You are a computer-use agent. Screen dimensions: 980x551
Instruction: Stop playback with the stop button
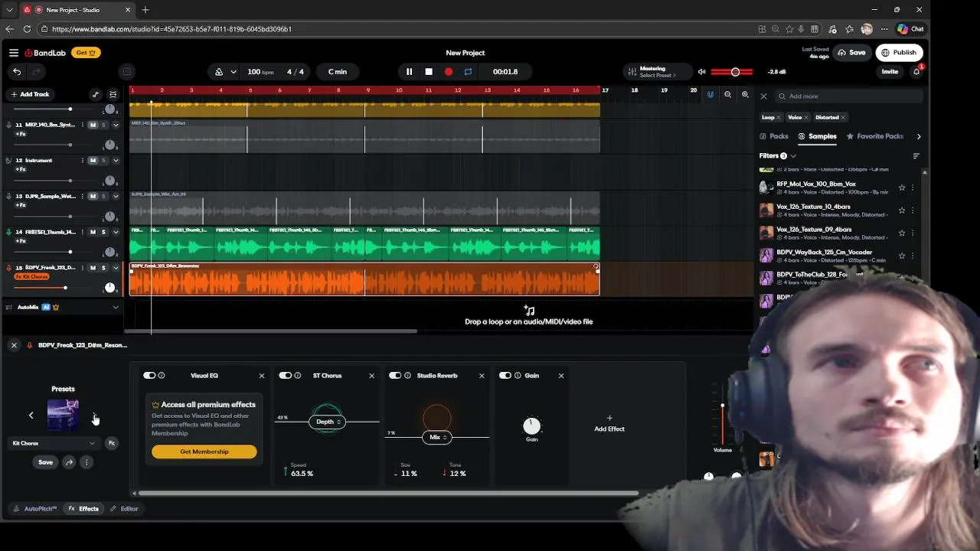pos(429,72)
